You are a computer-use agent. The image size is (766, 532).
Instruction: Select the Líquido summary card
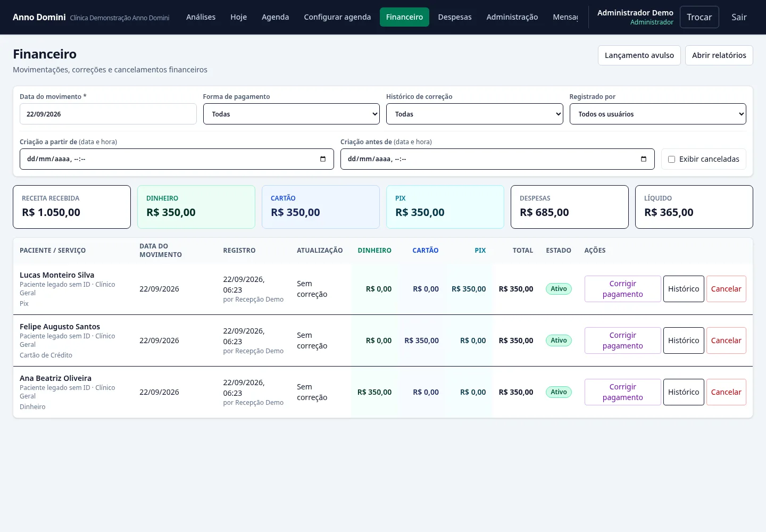[694, 207]
